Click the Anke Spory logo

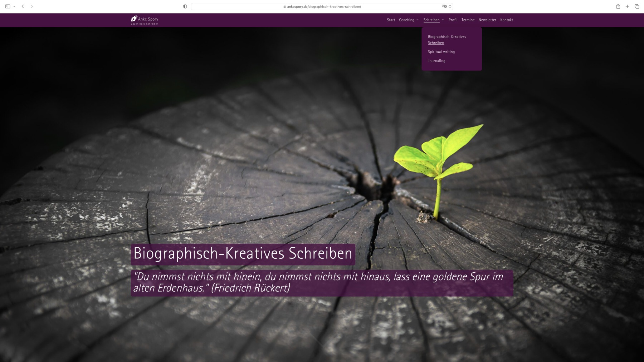145,20
